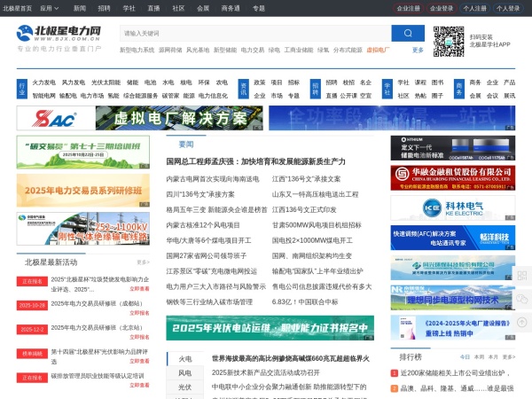The height and width of the screenshot is (399, 532).
Task: Open 世界海拔最高的高比例掺烧高碱煤 article
Action: (x=291, y=358)
